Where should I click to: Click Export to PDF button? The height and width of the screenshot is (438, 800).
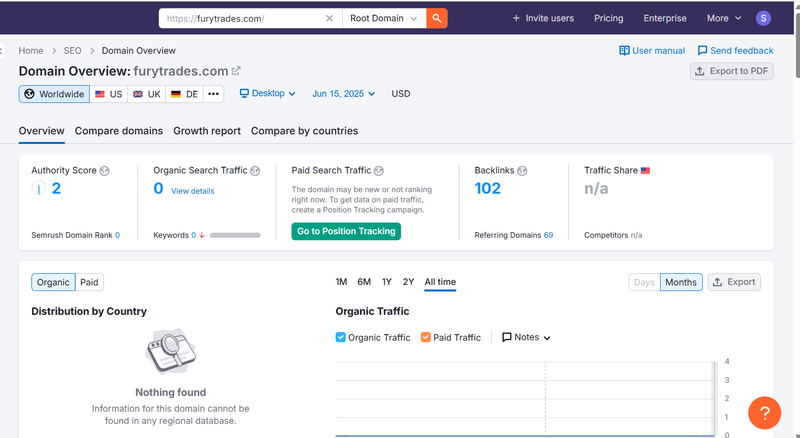pyautogui.click(x=732, y=71)
